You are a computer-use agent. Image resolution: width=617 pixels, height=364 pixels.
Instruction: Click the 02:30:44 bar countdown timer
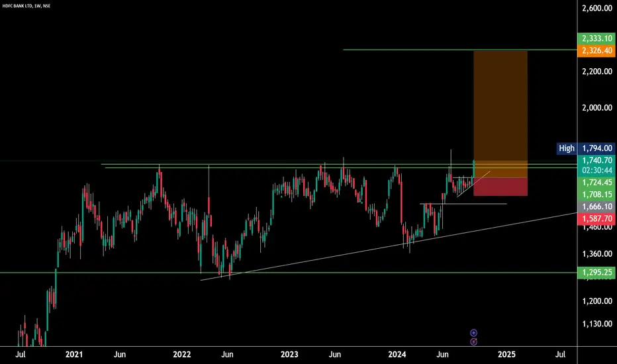click(596, 170)
